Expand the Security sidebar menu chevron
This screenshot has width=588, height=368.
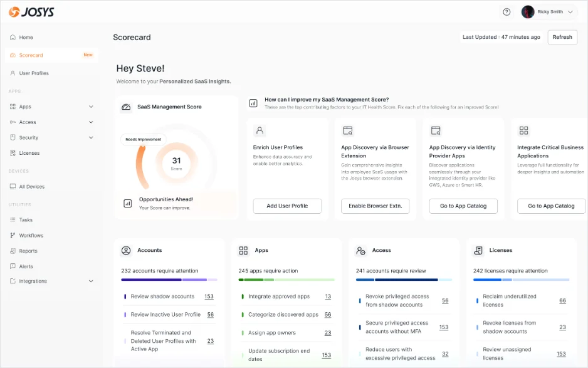click(x=91, y=137)
